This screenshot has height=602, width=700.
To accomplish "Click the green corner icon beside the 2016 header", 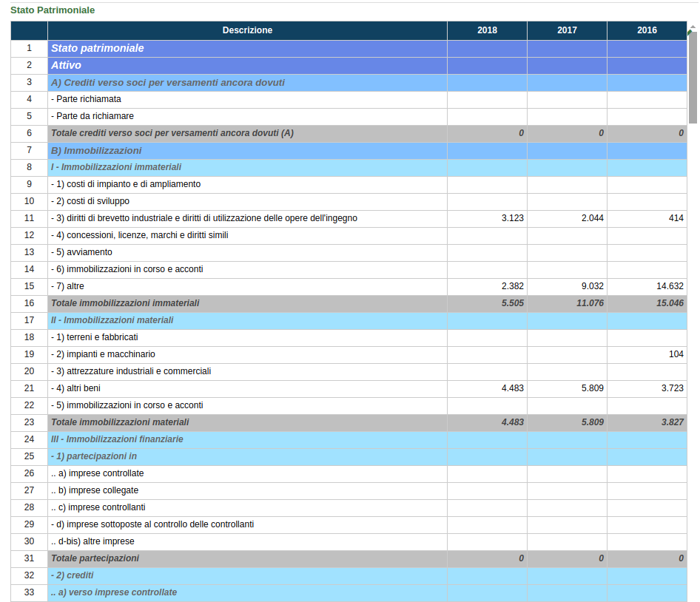I will (x=690, y=32).
